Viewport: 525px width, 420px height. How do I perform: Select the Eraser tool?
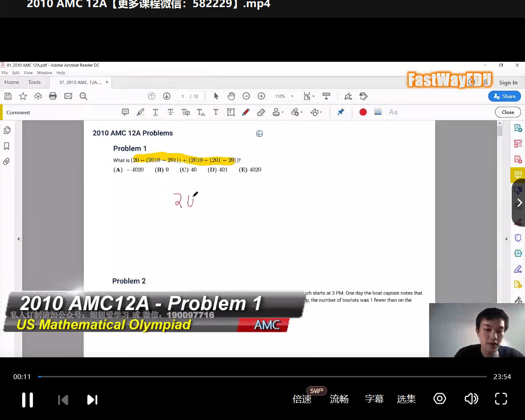coord(261,112)
